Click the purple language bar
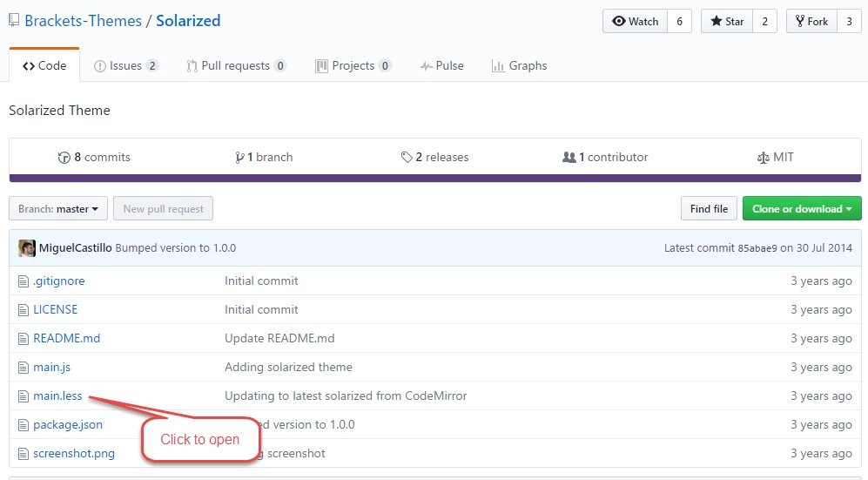The width and height of the screenshot is (868, 480). (435, 179)
